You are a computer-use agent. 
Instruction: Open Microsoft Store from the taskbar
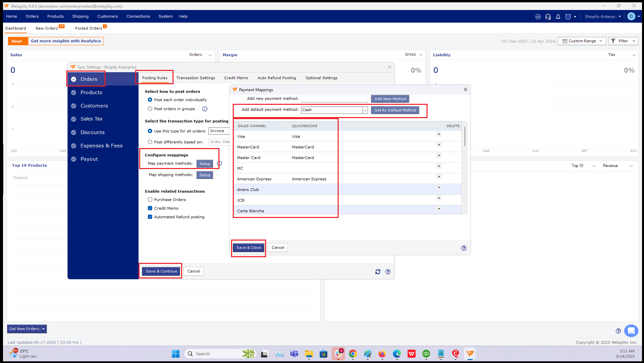324,354
